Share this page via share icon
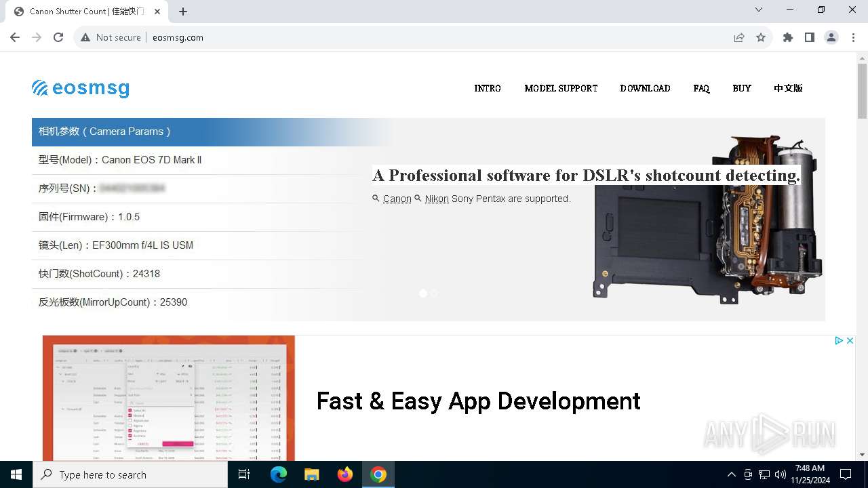Viewport: 868px width, 488px height. click(x=739, y=37)
